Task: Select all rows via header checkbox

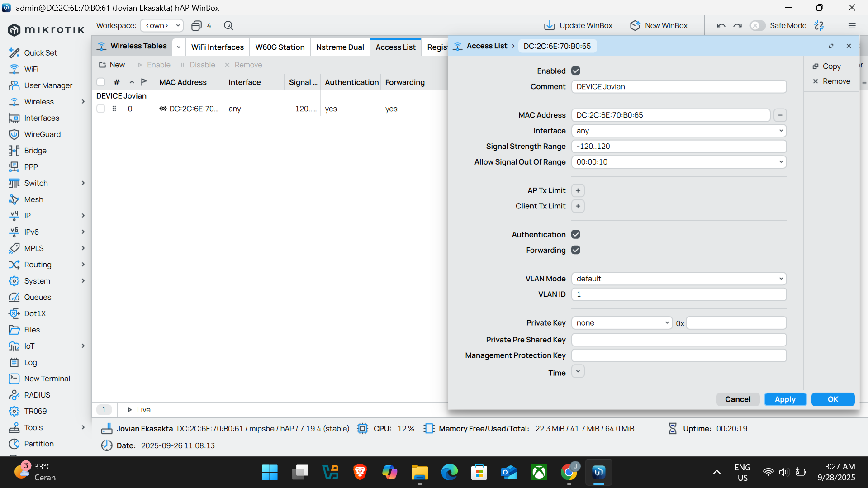Action: point(101,82)
